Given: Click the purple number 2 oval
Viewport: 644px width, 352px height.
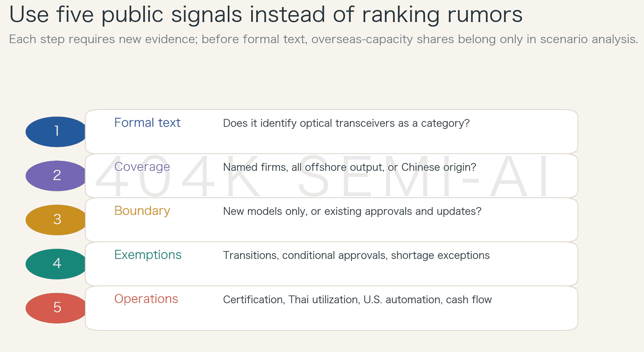Looking at the screenshot, I should pos(57,176).
